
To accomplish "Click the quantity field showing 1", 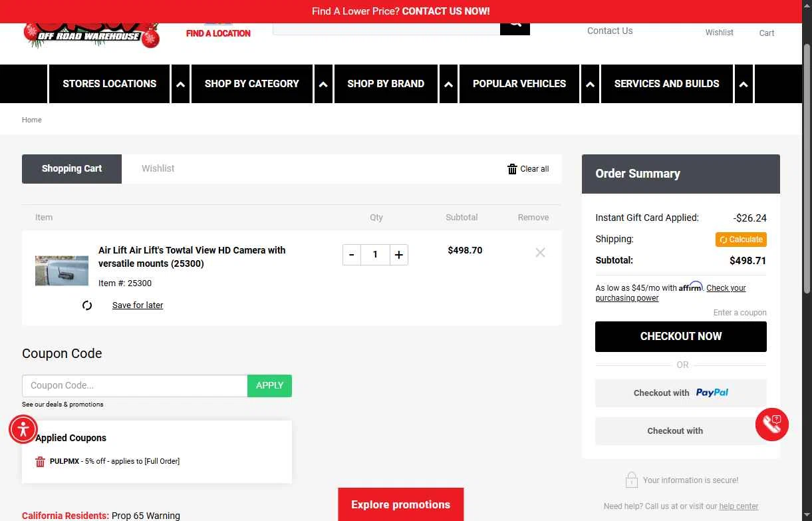I will coord(375,255).
